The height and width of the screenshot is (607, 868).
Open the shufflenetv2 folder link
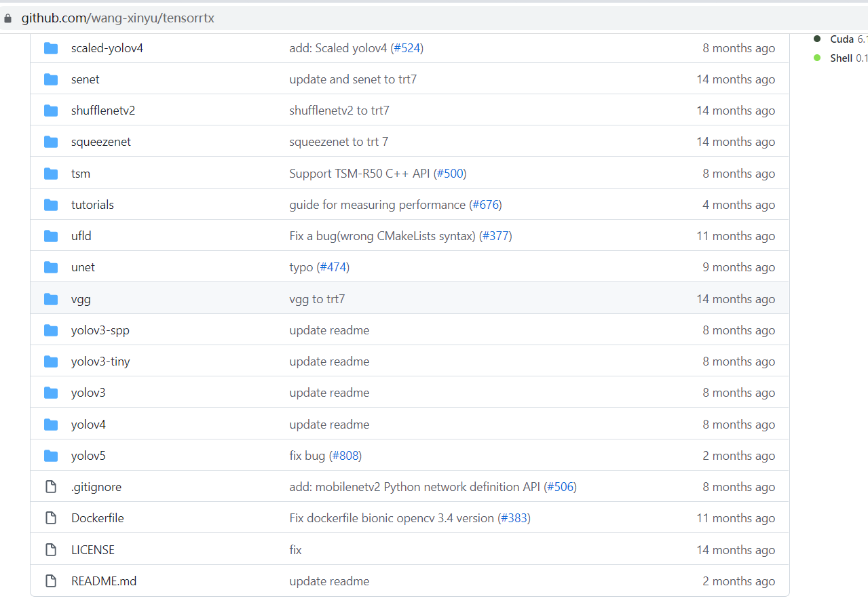(x=103, y=111)
